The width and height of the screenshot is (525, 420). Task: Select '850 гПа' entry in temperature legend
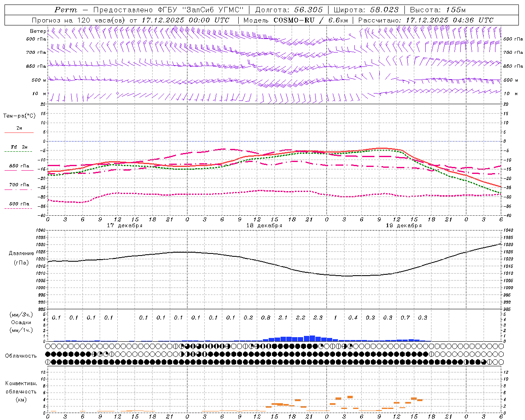19,166
